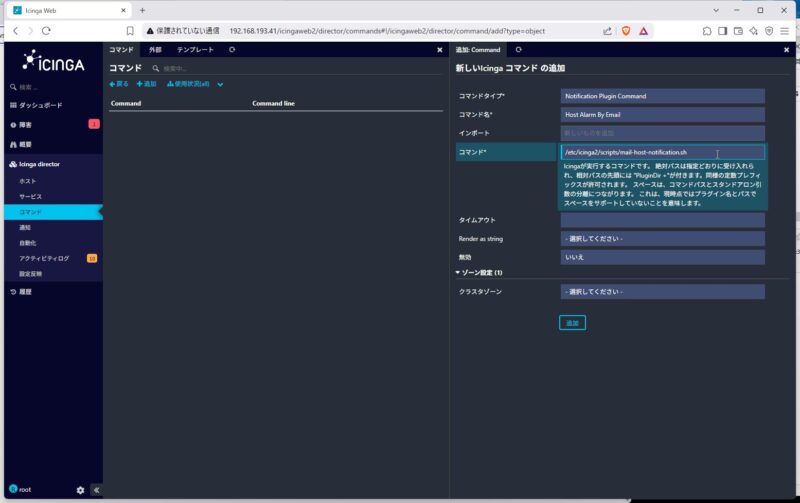Open the Dashboard sidebar entry
Screen dimensions: 800x503
click(36, 105)
